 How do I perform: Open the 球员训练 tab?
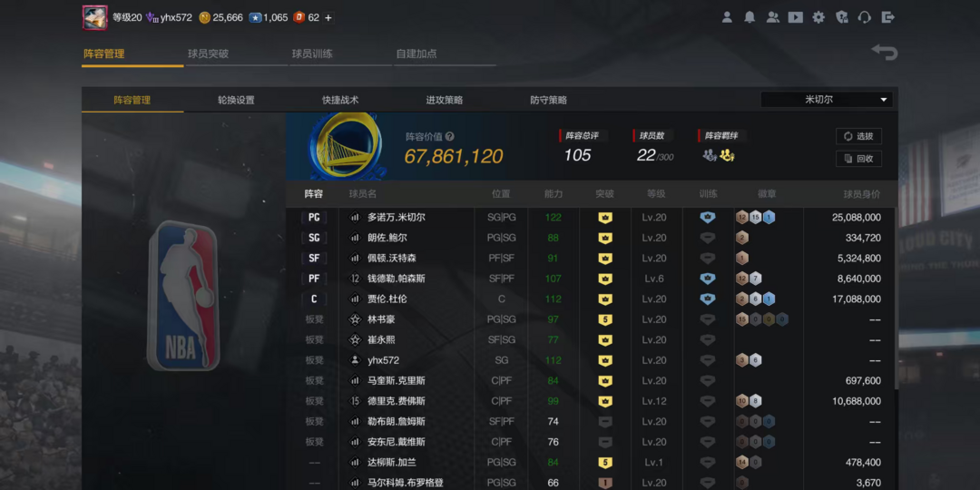[312, 54]
